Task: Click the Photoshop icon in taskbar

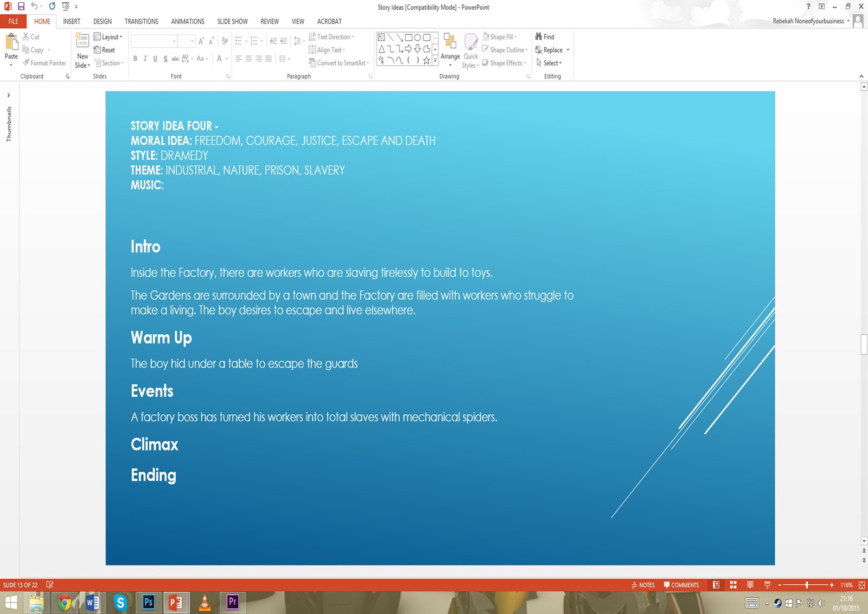Action: 148,602
